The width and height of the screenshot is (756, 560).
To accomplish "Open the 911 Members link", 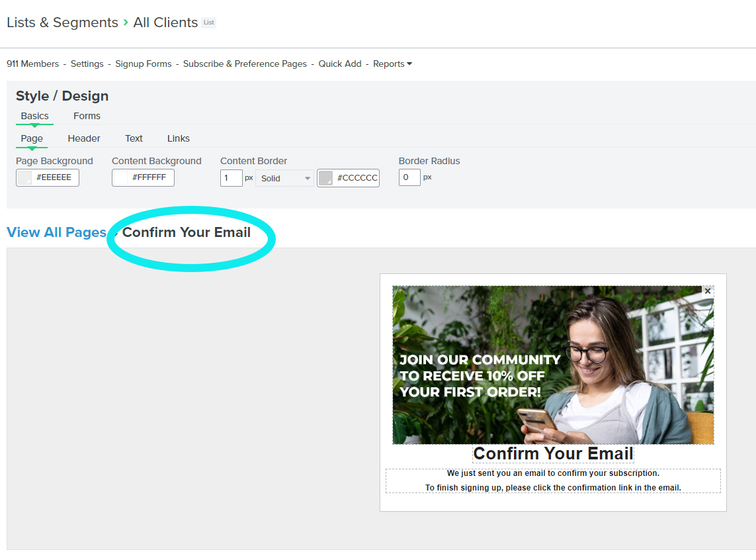I will pos(33,64).
